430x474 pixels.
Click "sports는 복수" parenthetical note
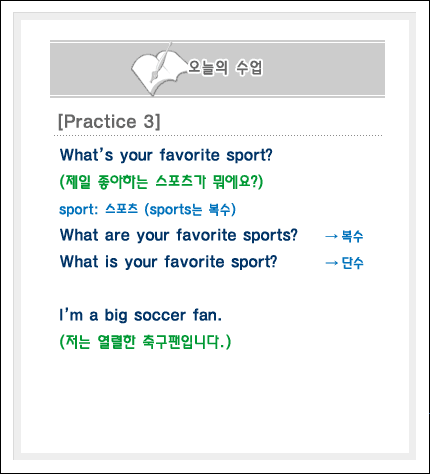pyautogui.click(x=190, y=210)
